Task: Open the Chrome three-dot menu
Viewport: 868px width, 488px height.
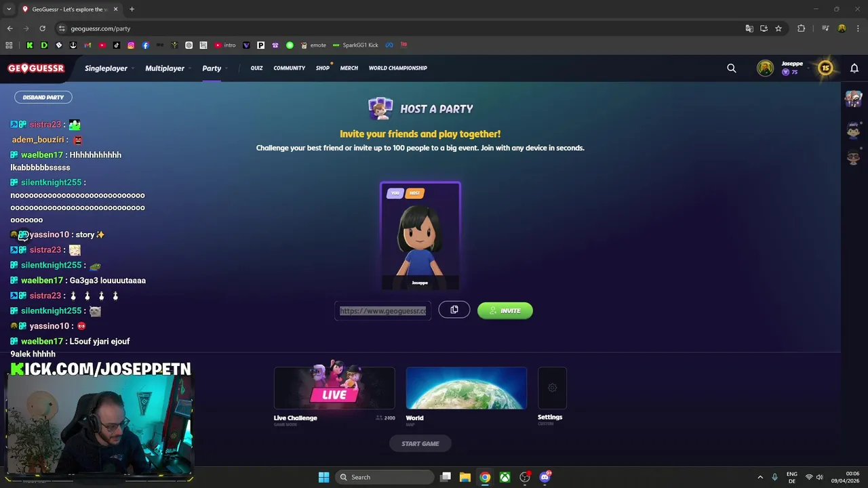Action: 858,28
